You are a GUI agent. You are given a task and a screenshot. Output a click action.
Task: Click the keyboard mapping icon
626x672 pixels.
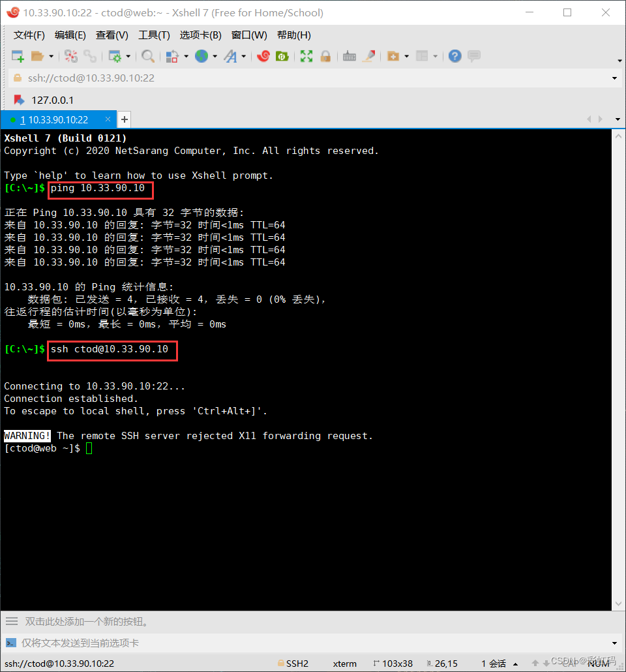[x=350, y=56]
